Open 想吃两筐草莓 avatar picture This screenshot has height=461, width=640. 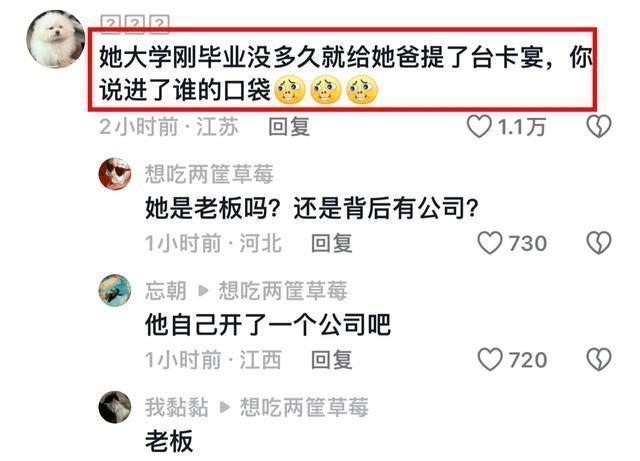pyautogui.click(x=115, y=174)
